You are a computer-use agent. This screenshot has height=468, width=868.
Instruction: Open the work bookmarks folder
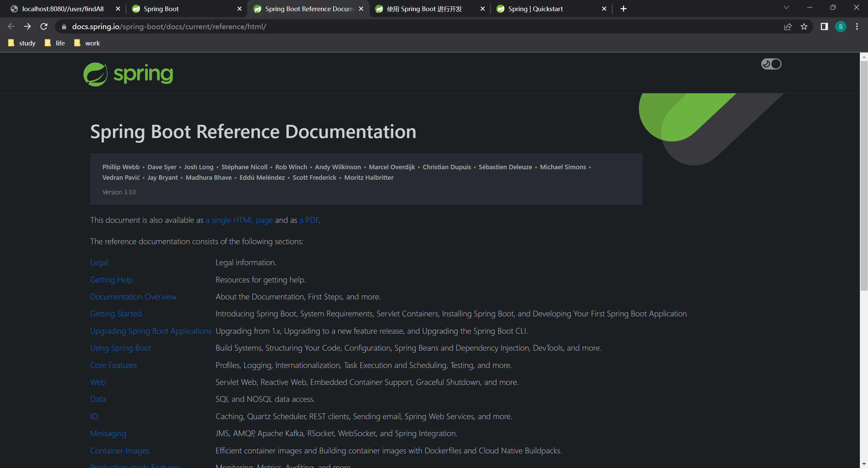point(87,43)
